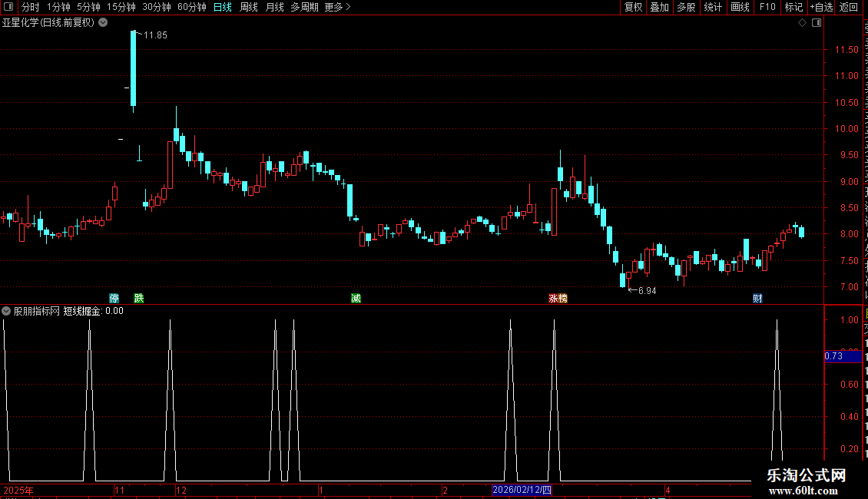This screenshot has height=499, width=868.
Task: Select the 分时 intraday tab
Action: coord(31,7)
